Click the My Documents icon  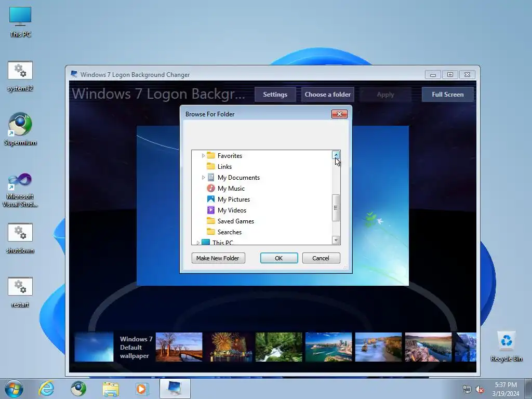click(211, 177)
